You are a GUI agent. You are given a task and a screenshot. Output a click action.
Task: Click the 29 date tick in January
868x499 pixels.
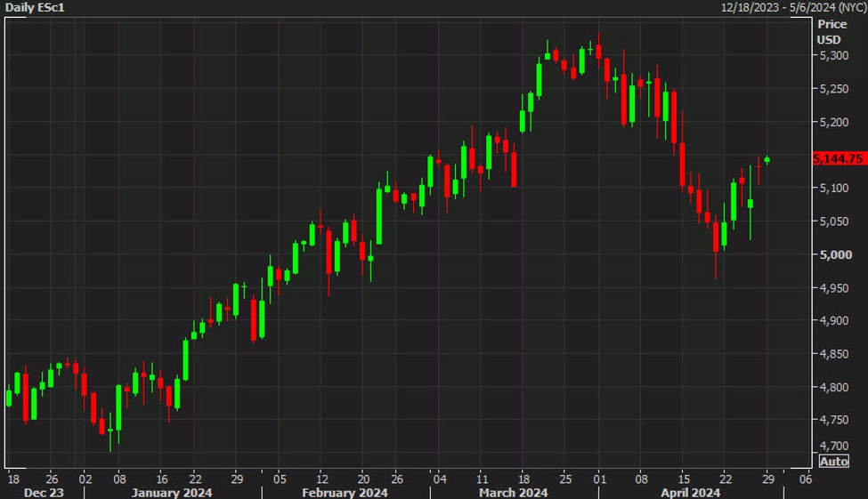pos(237,479)
